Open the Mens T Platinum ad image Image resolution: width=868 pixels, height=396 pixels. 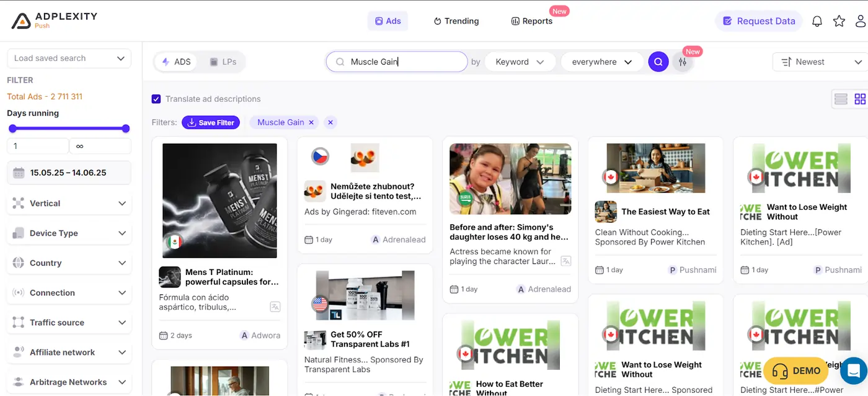click(219, 200)
